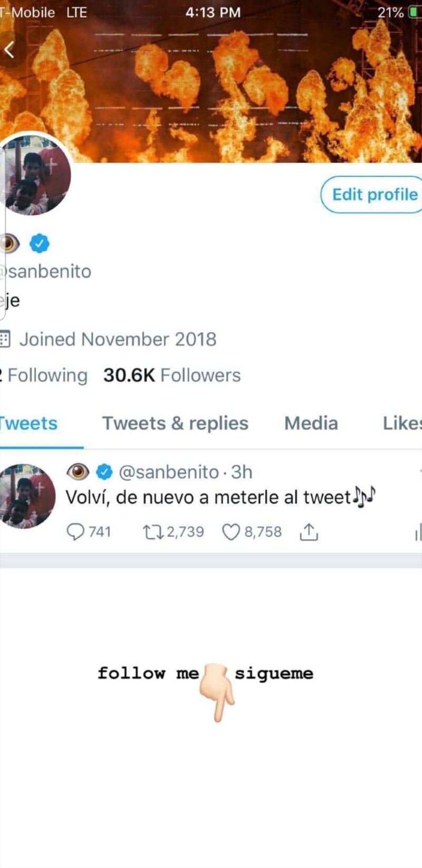Open the Following list
Image resolution: width=422 pixels, height=868 pixels.
45,375
